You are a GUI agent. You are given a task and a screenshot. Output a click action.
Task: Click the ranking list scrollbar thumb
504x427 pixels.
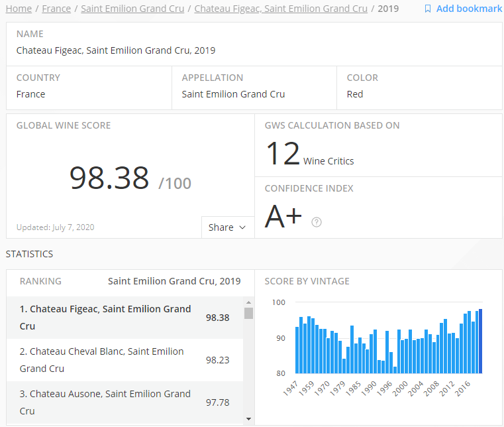click(248, 313)
